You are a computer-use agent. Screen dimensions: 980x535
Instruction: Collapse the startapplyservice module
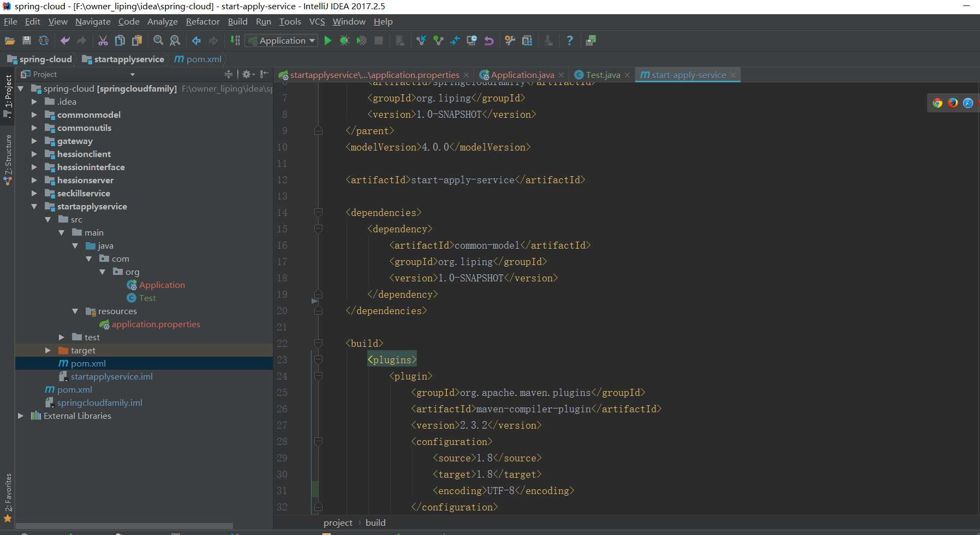(34, 206)
